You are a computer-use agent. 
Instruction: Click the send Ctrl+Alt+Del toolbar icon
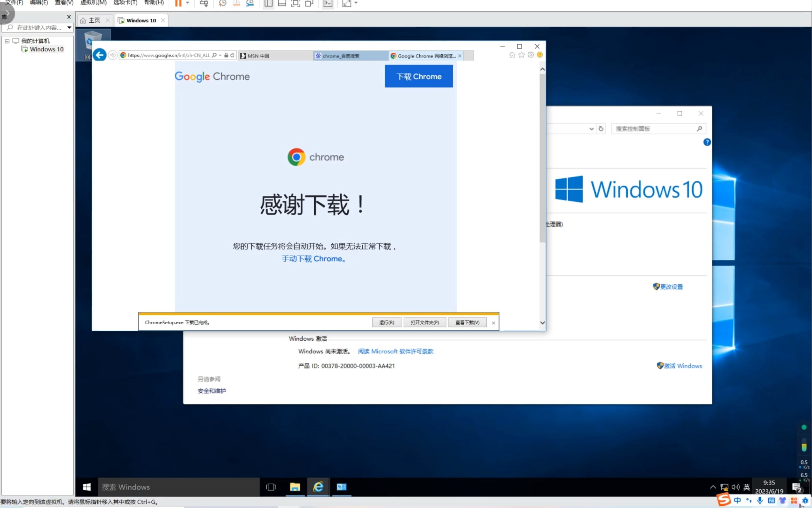204,3
